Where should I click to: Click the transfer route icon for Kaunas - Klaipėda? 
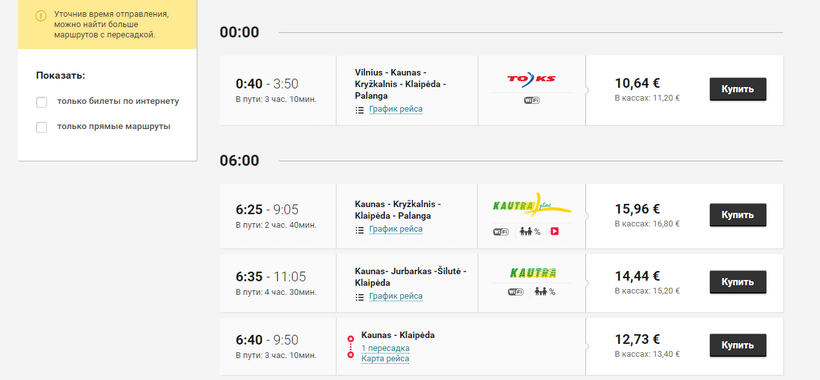coord(350,348)
